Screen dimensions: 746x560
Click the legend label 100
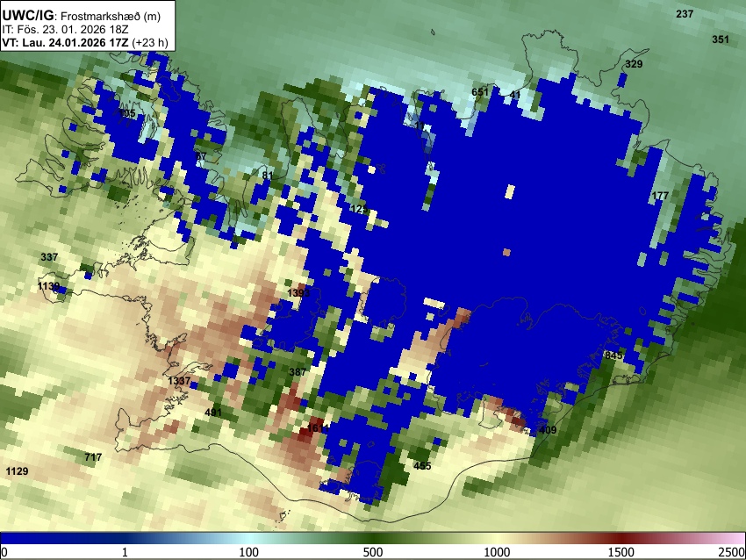pyautogui.click(x=249, y=552)
